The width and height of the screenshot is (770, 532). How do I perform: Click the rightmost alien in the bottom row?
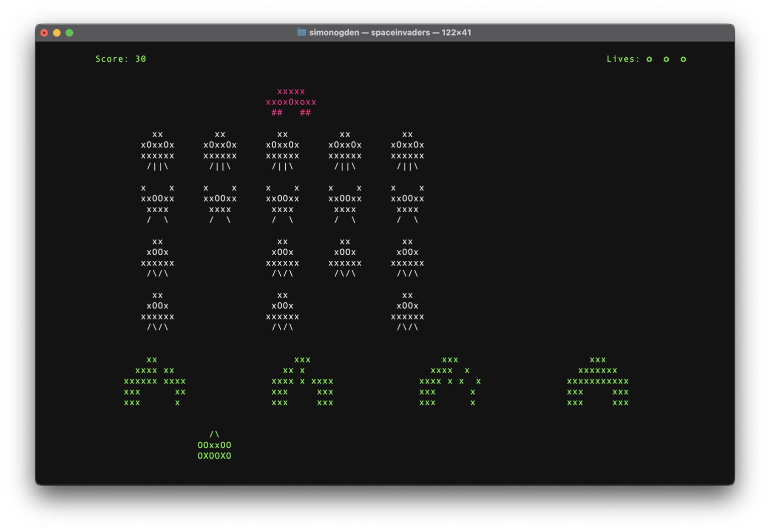pos(408,311)
